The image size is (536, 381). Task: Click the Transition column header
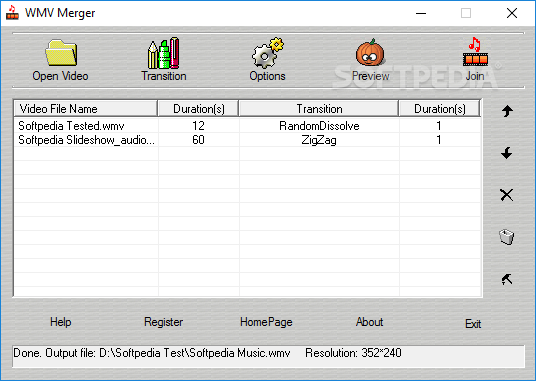click(x=319, y=109)
